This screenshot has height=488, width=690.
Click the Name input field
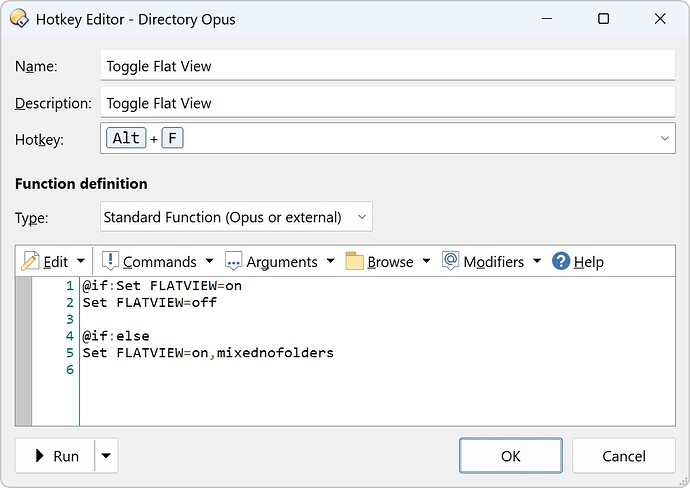coord(388,65)
